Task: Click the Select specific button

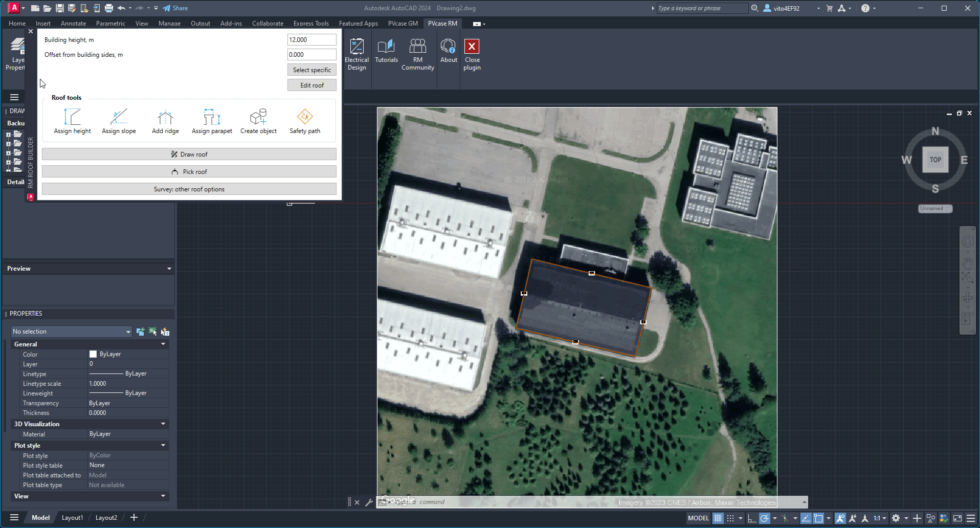Action: pyautogui.click(x=312, y=70)
